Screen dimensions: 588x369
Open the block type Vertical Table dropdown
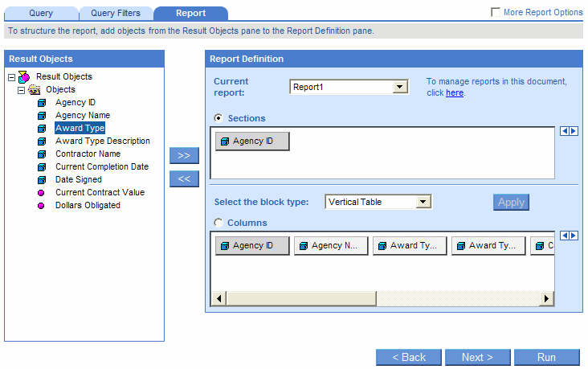tap(423, 202)
